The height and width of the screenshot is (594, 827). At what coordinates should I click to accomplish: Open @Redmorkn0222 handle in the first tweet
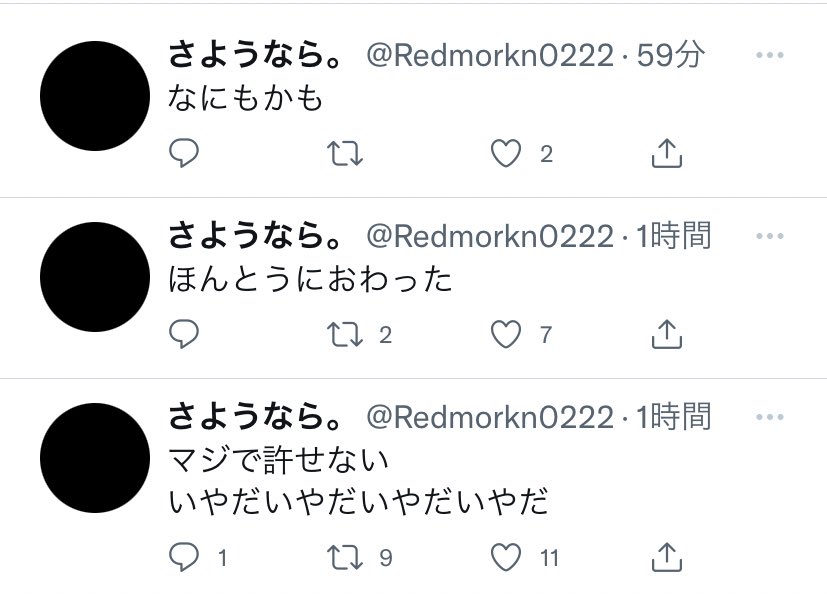pos(491,55)
